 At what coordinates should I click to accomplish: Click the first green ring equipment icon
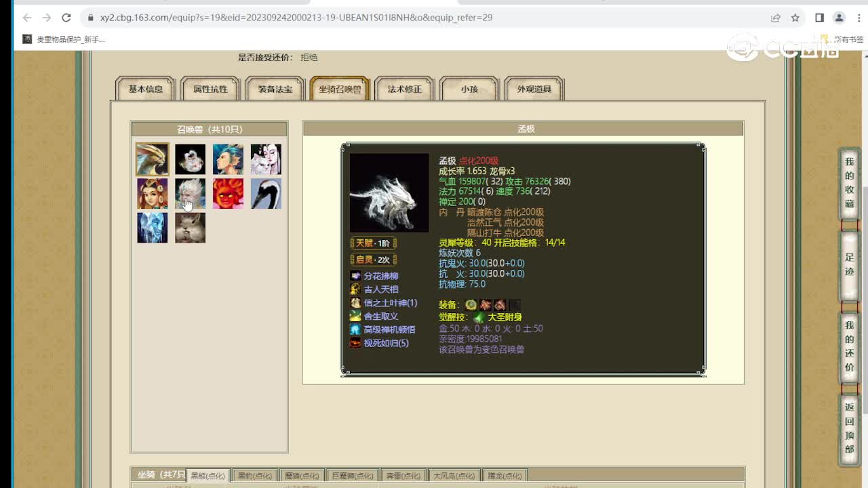471,305
